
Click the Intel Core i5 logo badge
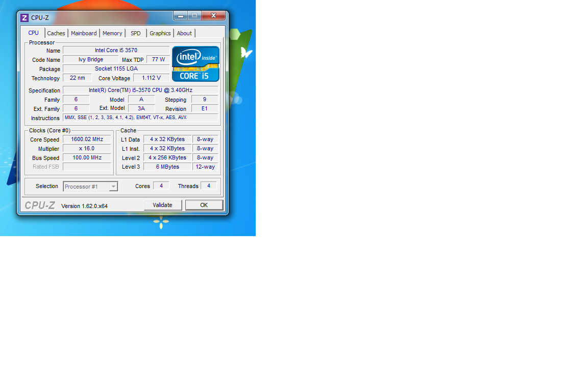pos(195,64)
